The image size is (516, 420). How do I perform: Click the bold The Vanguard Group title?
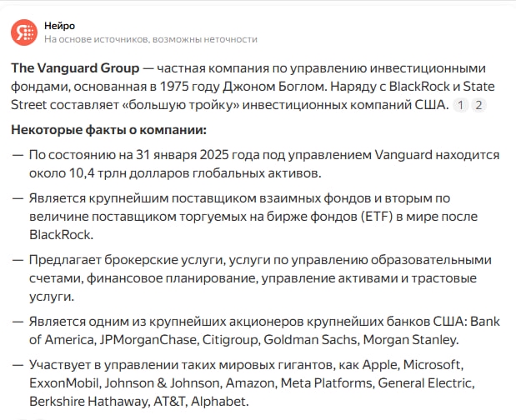coord(75,68)
